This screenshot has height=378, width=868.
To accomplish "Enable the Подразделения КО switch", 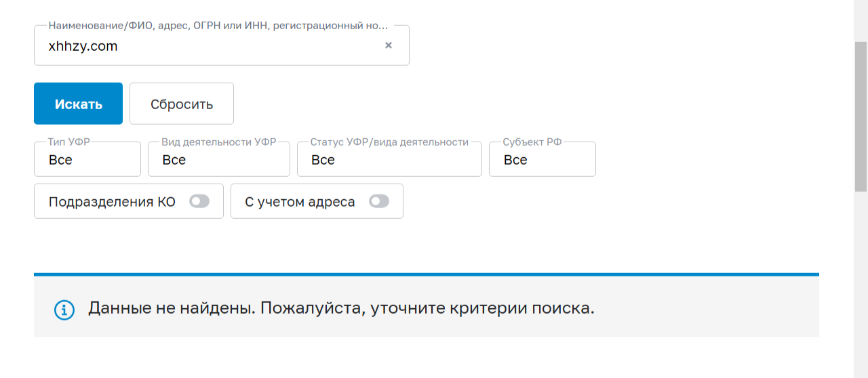I will click(199, 201).
